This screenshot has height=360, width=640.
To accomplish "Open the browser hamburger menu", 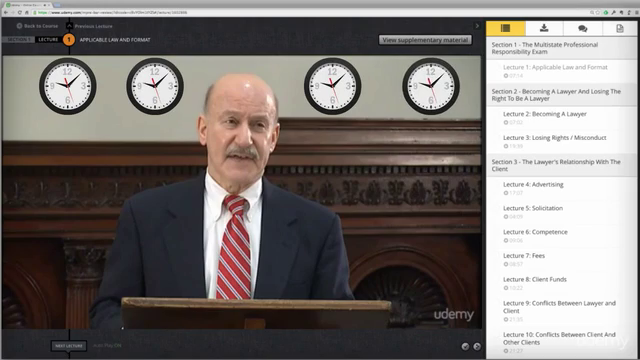I will pyautogui.click(x=637, y=13).
